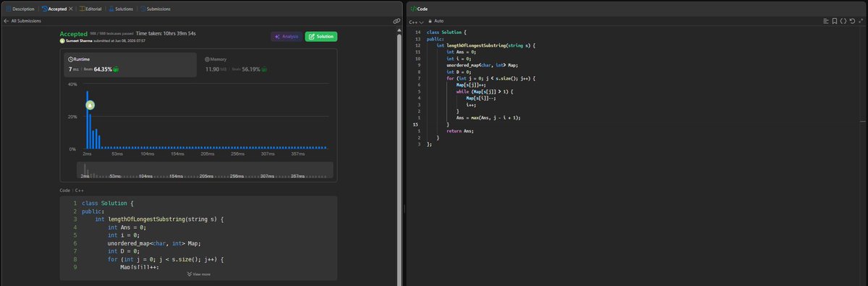Open the C++ language dropdown
Viewport: 868px width, 286px height.
pos(417,22)
